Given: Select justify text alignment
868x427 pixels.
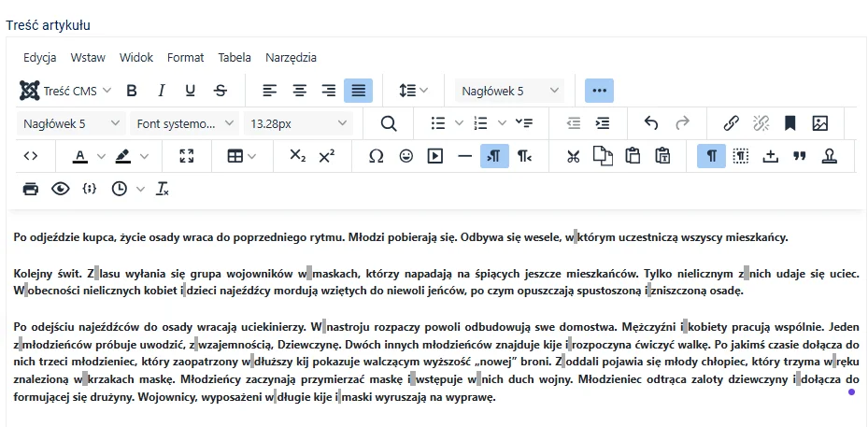Looking at the screenshot, I should coord(359,91).
